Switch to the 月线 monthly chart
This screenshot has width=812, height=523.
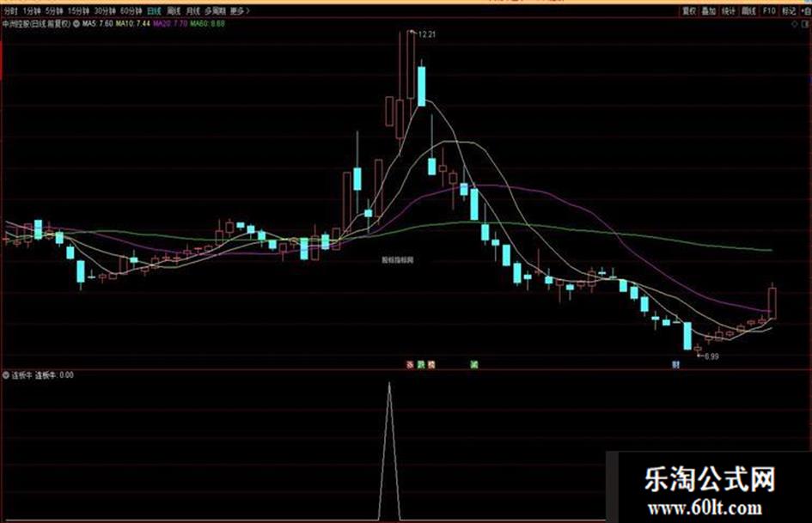pyautogui.click(x=192, y=11)
